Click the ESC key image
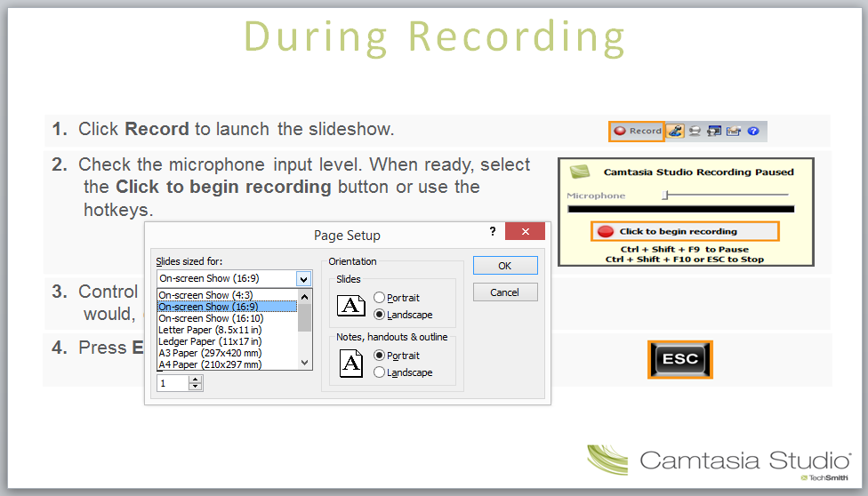Image resolution: width=868 pixels, height=496 pixels. click(x=679, y=360)
